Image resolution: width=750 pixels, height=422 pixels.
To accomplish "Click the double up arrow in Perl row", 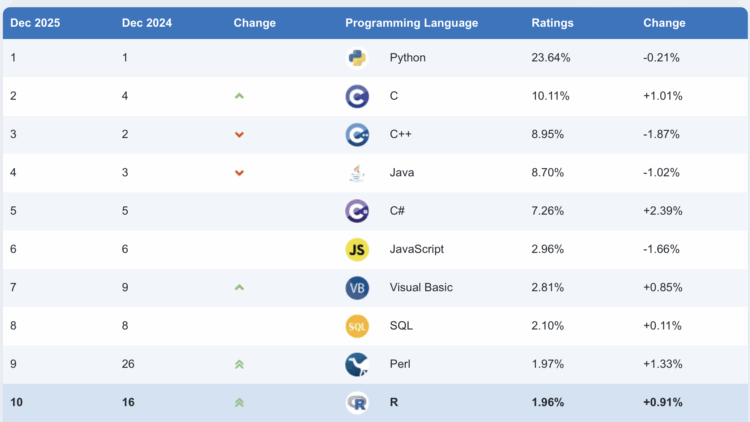I will 239,364.
